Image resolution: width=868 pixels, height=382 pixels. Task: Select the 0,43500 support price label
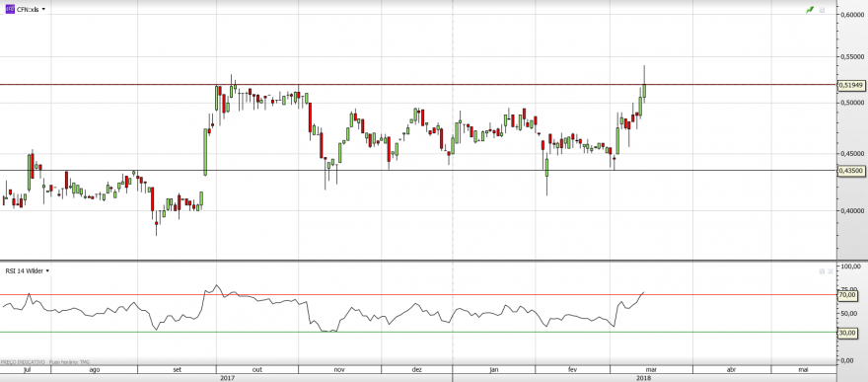[851, 171]
